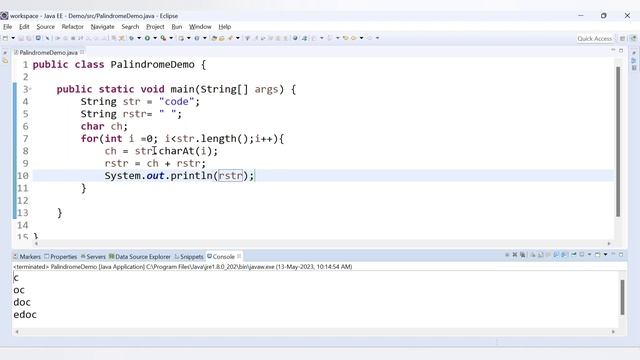Click charAt on line 8
This screenshot has height=360, width=640.
tap(176, 151)
